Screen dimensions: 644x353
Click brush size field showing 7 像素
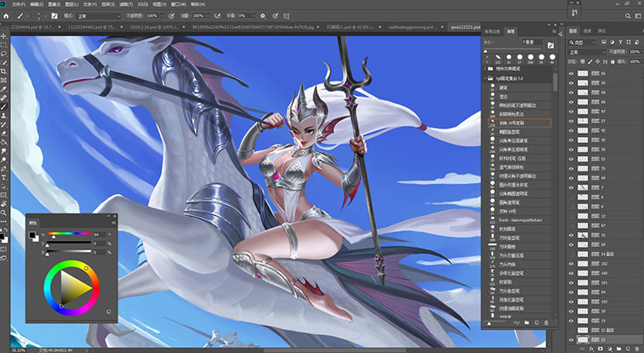(533, 42)
